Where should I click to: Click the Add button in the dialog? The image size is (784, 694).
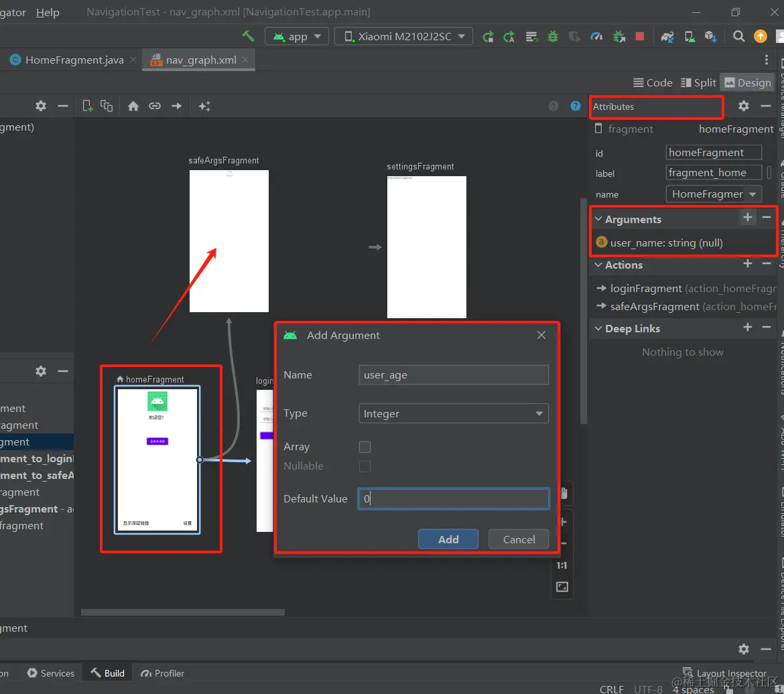448,539
